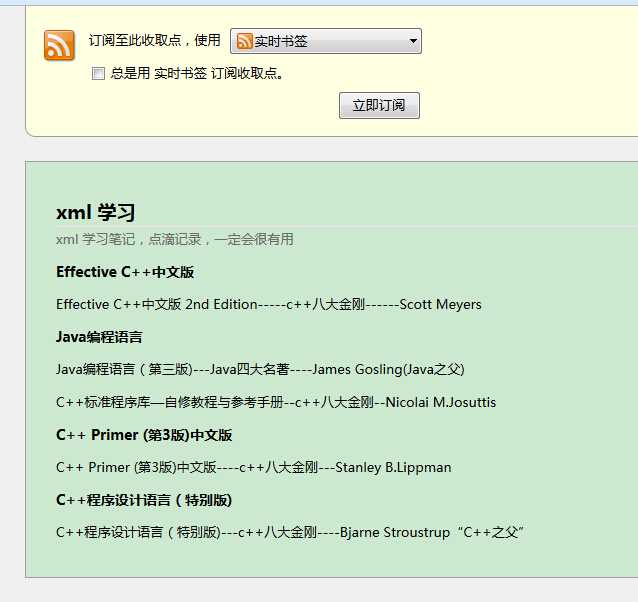The height and width of the screenshot is (602, 638).
Task: Open the C++ Primer (第3版)中文版 heading
Action: (144, 435)
